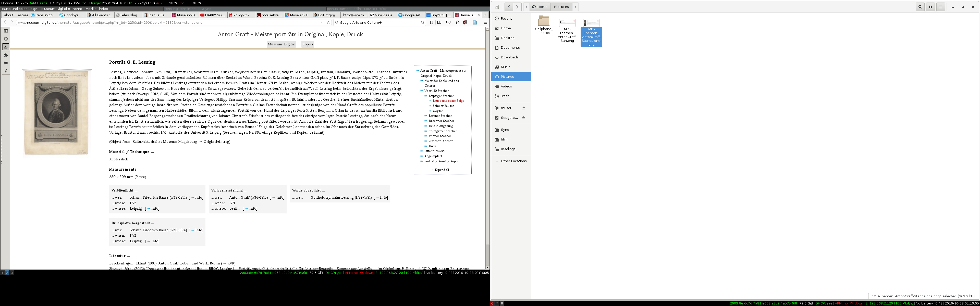980x306 pixels.
Task: Open Info link for Anton Graff (1736-1813)
Action: point(280,198)
